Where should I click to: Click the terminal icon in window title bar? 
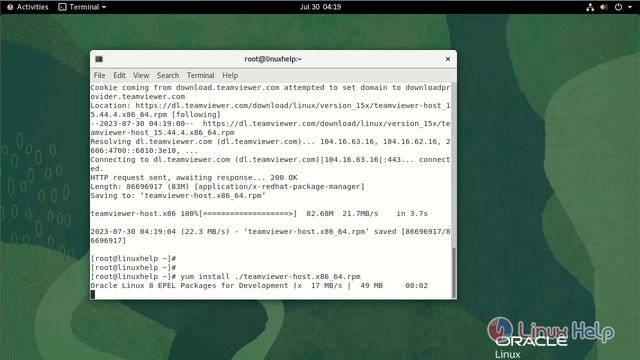coord(99,59)
